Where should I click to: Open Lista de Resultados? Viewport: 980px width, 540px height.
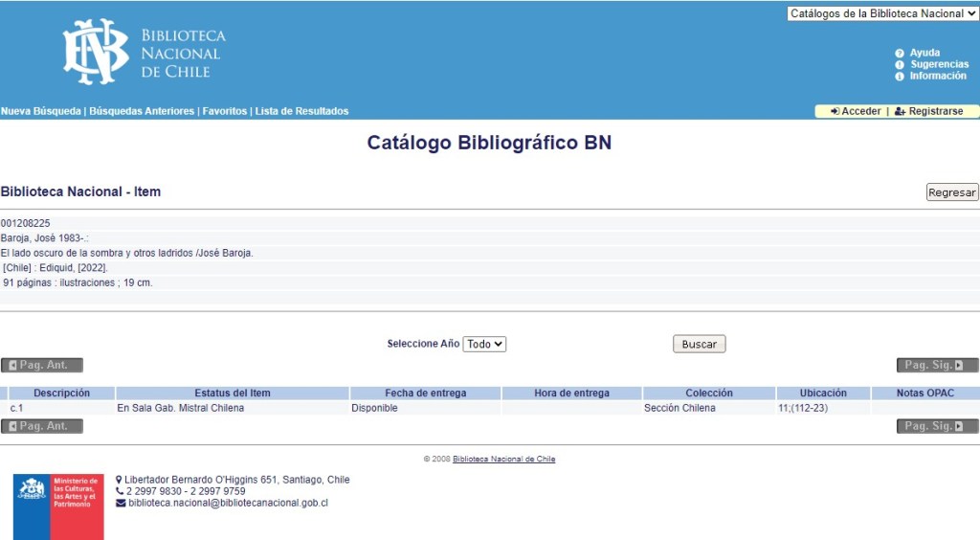(301, 111)
